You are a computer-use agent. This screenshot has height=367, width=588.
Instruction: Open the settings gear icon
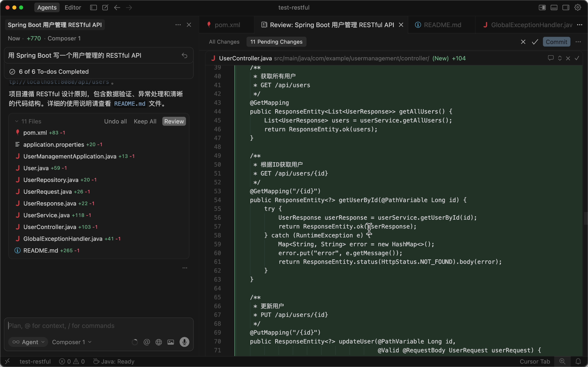(x=578, y=7)
